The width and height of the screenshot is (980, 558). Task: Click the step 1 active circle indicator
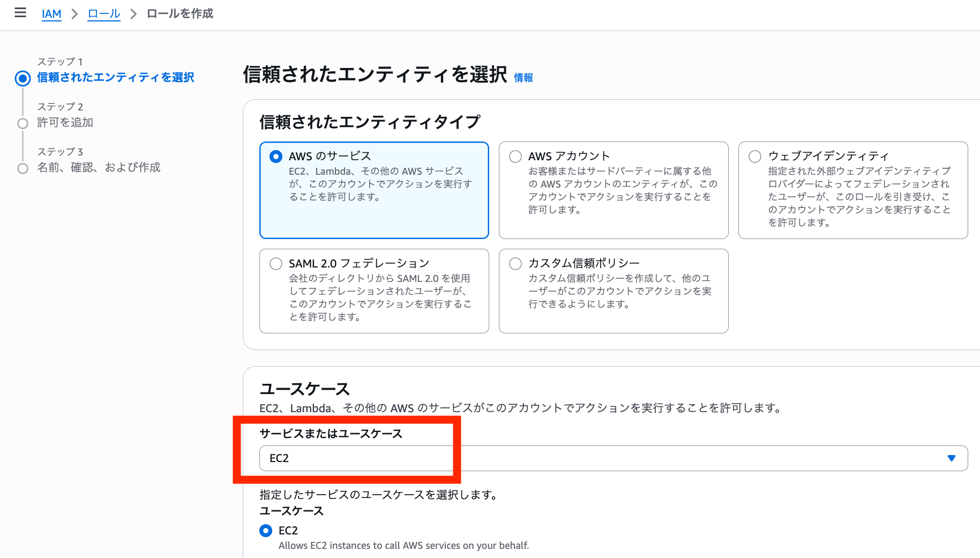23,79
